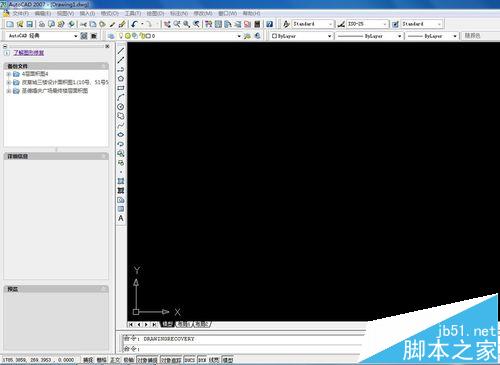
Task: Open the table style Standard dropdown
Action: tap(439, 24)
